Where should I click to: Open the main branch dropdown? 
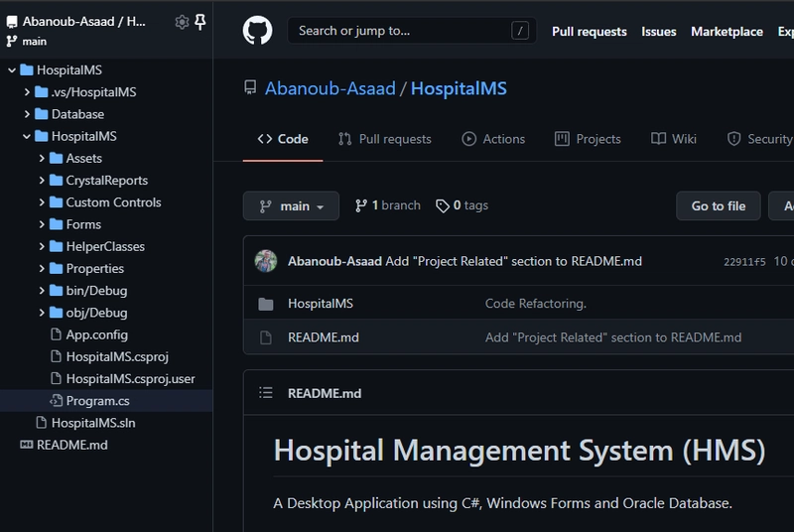point(291,206)
